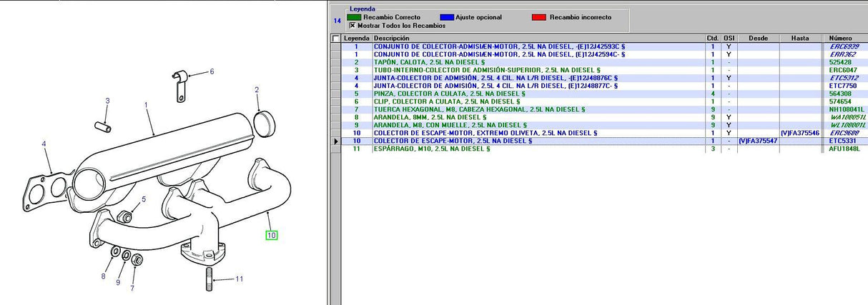This screenshot has height=305, width=868.
Task: Open part number ERC6939 link
Action: (841, 46)
